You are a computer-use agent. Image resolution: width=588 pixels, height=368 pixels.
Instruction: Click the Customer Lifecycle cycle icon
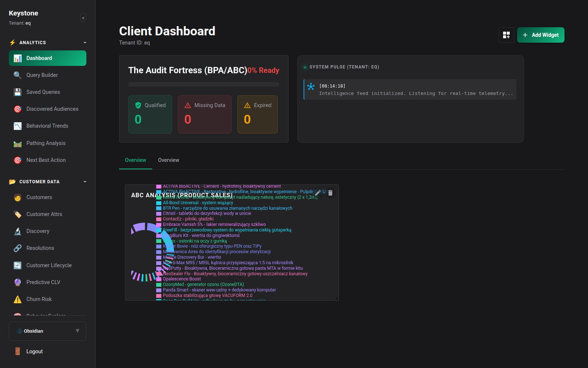point(18,265)
